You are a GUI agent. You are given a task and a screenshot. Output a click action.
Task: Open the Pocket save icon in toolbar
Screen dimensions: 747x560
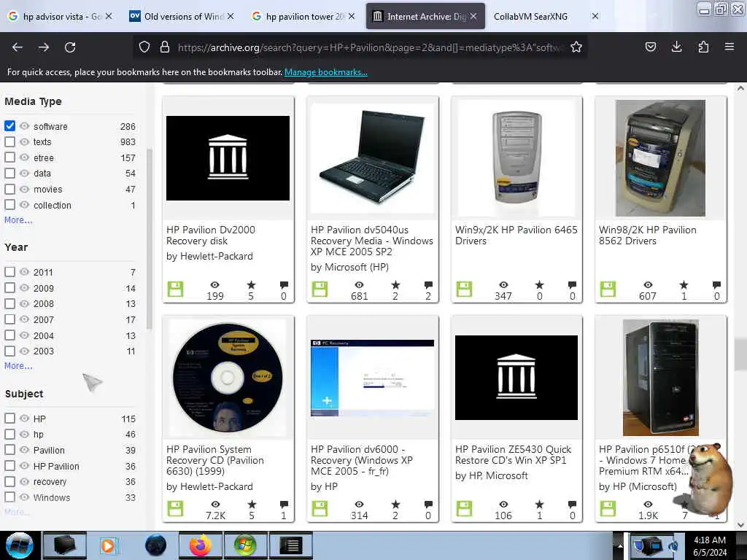click(650, 47)
